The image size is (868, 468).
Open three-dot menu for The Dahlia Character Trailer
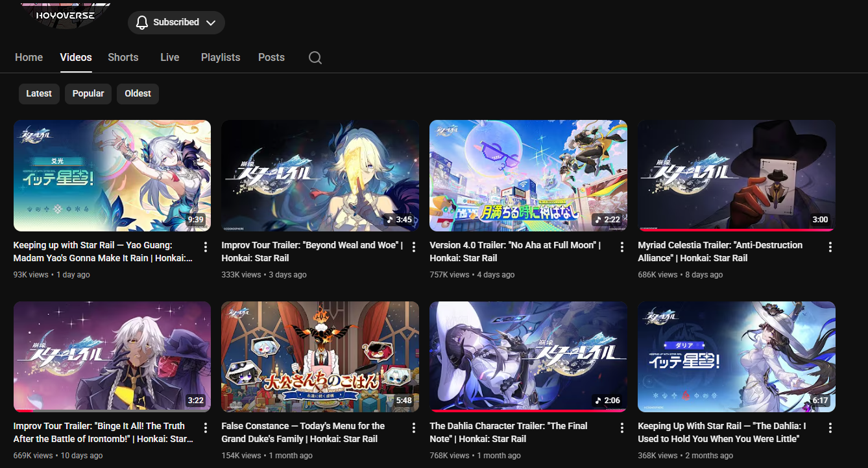(x=622, y=428)
